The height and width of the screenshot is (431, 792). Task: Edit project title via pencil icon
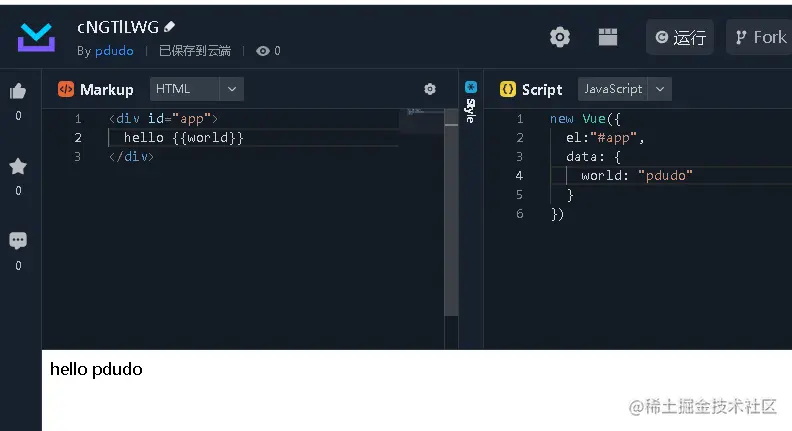point(170,26)
